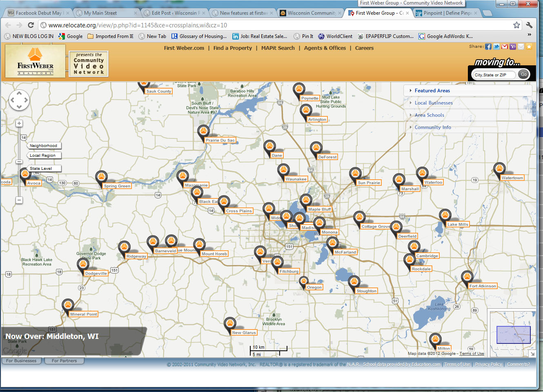
Task: Collapse the overview mini-map corner arrow
Action: pos(532,354)
